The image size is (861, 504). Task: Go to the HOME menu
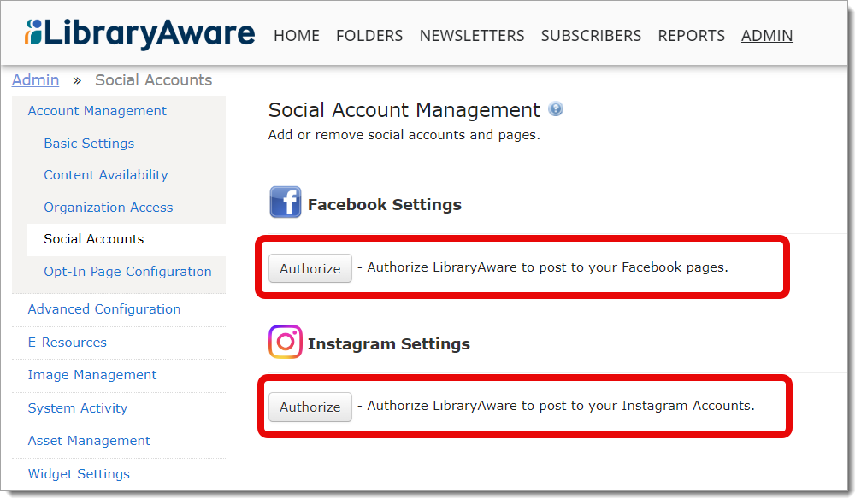[x=297, y=36]
